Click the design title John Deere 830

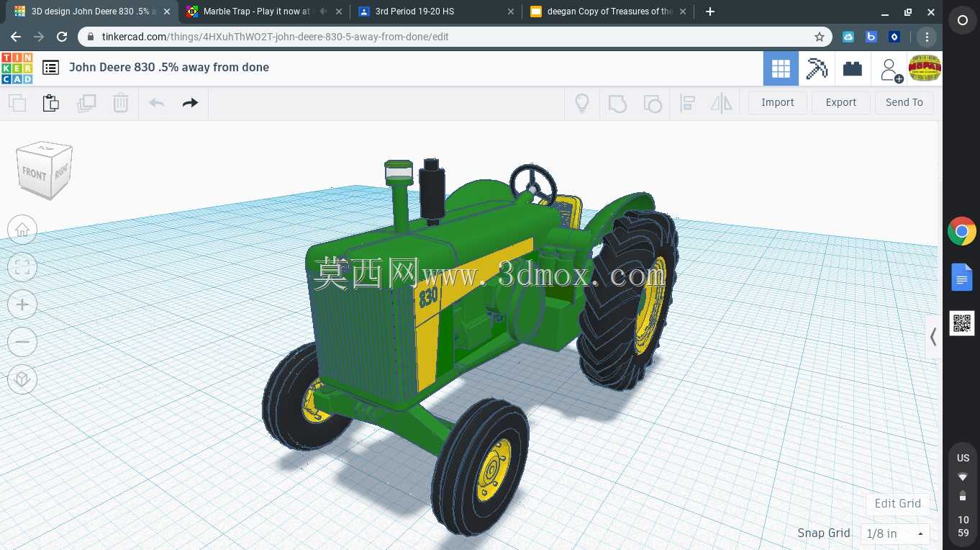tap(169, 67)
